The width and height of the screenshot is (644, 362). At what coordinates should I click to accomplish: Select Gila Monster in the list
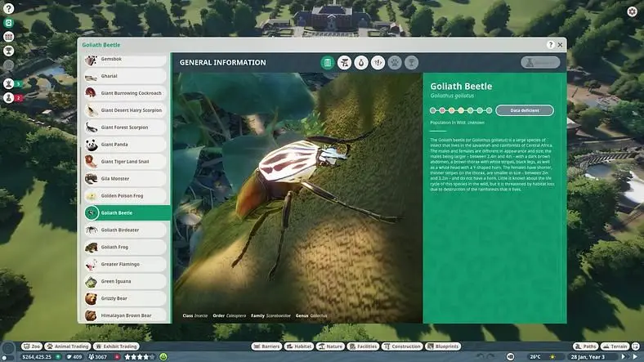tap(125, 179)
